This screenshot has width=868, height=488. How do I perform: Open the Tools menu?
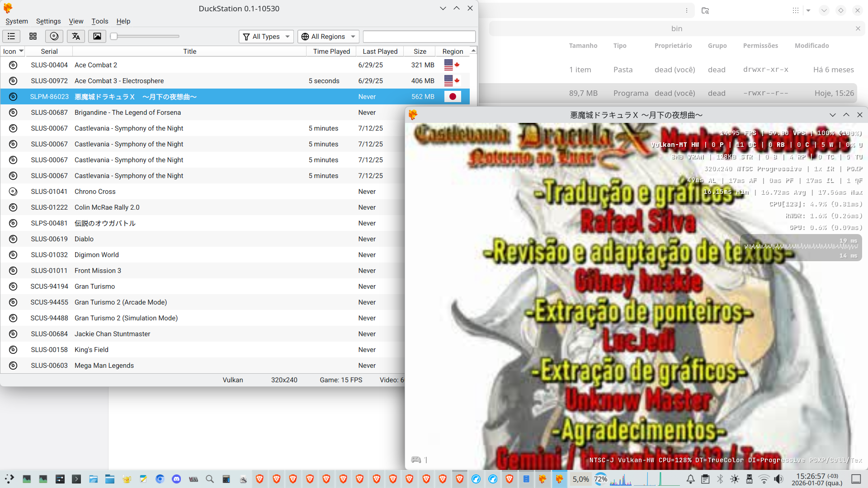(99, 21)
